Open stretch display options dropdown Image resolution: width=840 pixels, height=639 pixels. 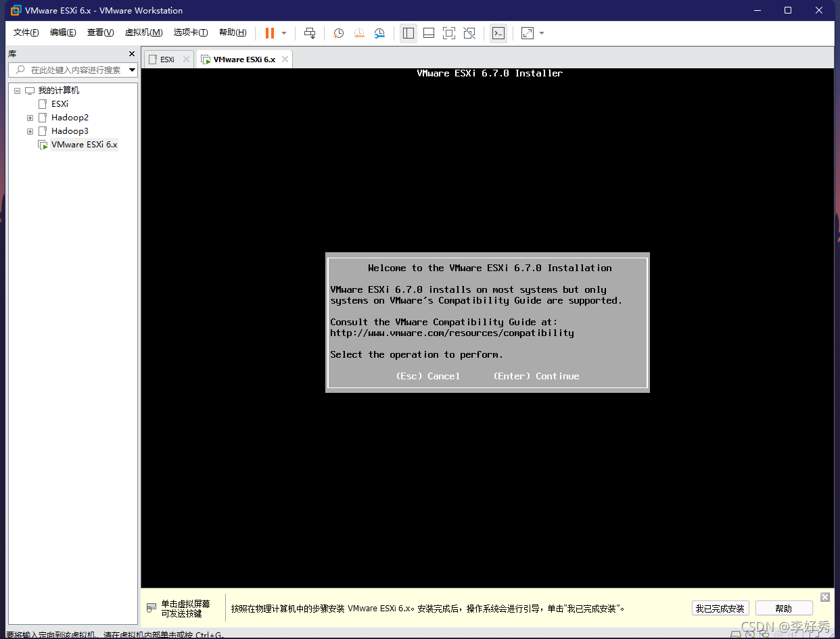(x=542, y=33)
